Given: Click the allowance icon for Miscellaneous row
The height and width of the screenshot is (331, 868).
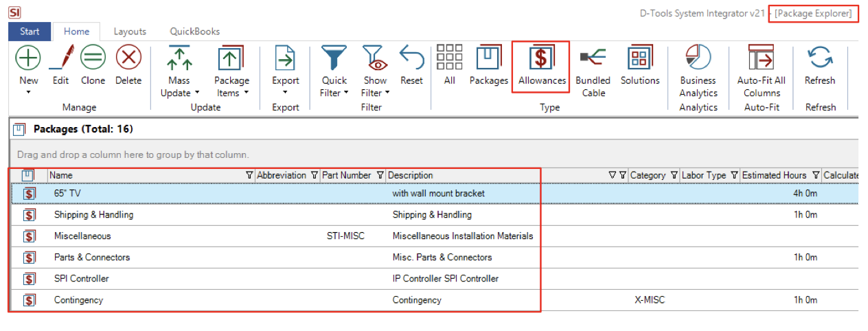Looking at the screenshot, I should tap(30, 236).
